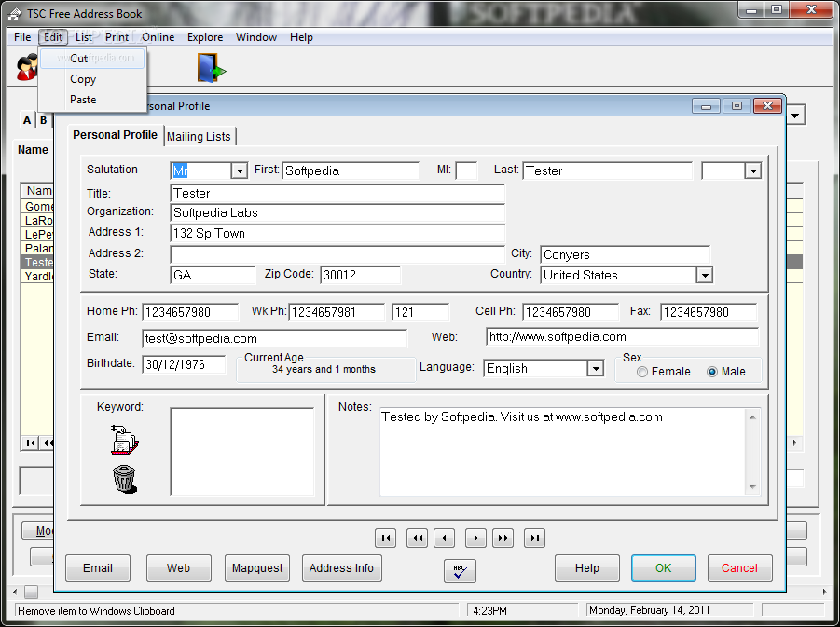This screenshot has height=627, width=840.
Task: Open the List menu
Action: click(x=84, y=37)
